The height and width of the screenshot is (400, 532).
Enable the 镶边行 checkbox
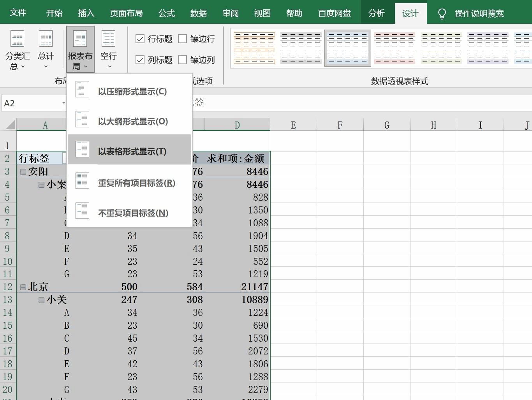click(183, 39)
